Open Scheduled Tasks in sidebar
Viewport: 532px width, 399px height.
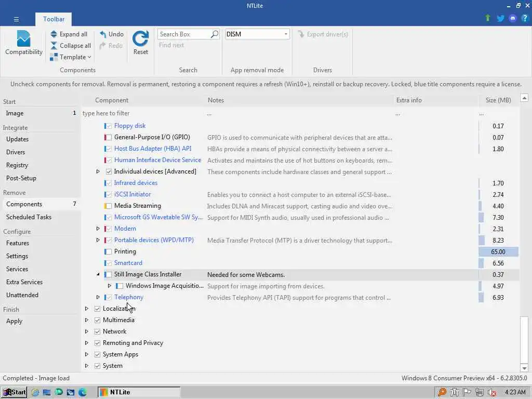pos(41,217)
